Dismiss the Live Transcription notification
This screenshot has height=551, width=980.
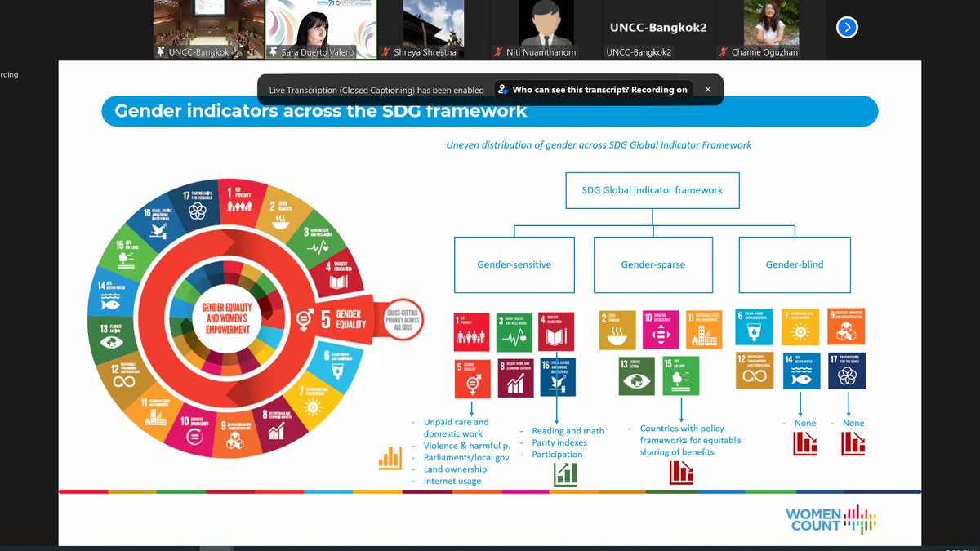[707, 90]
